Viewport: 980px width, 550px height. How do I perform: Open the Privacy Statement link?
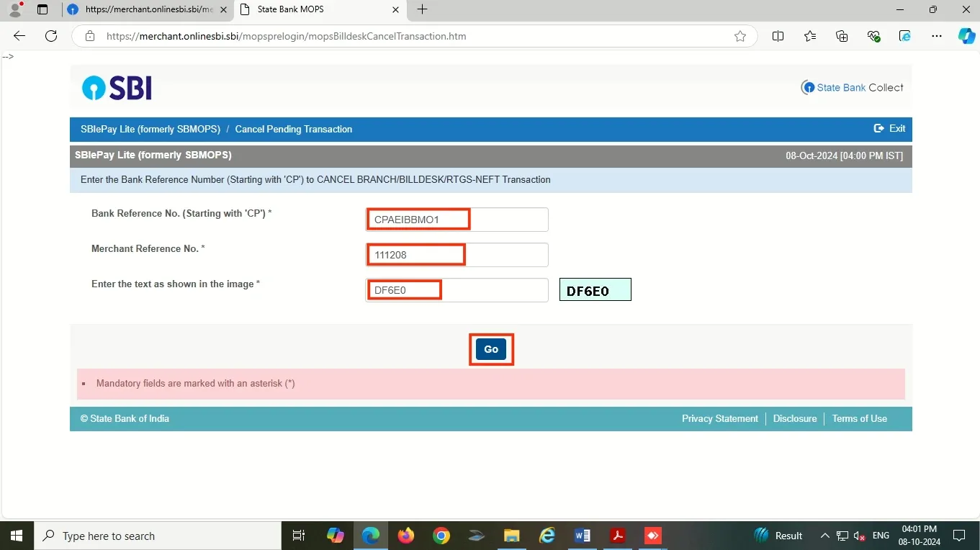tap(720, 418)
